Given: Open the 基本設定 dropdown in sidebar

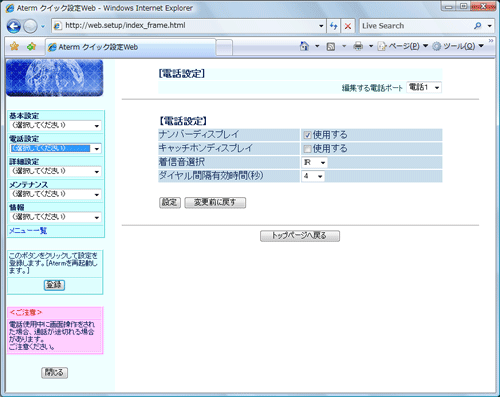Looking at the screenshot, I should (x=55, y=126).
